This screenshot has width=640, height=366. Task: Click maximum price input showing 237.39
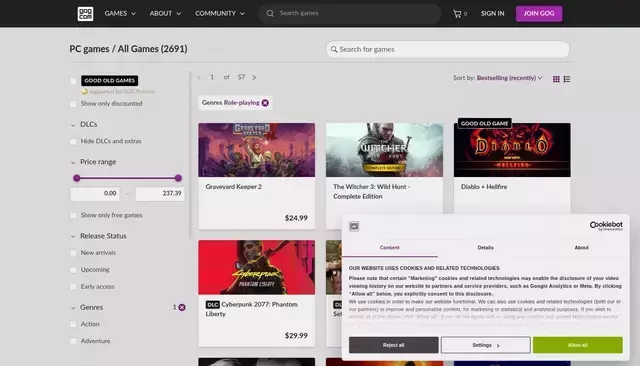tap(160, 193)
